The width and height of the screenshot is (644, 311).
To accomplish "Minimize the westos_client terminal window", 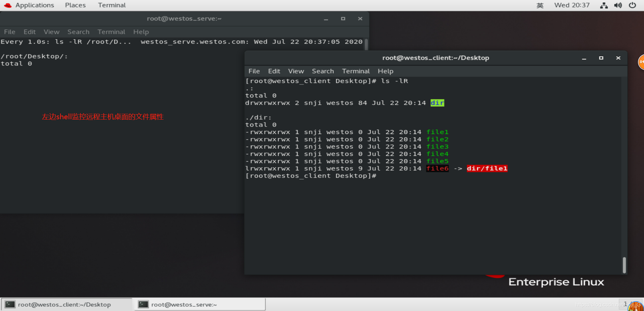I will [584, 58].
